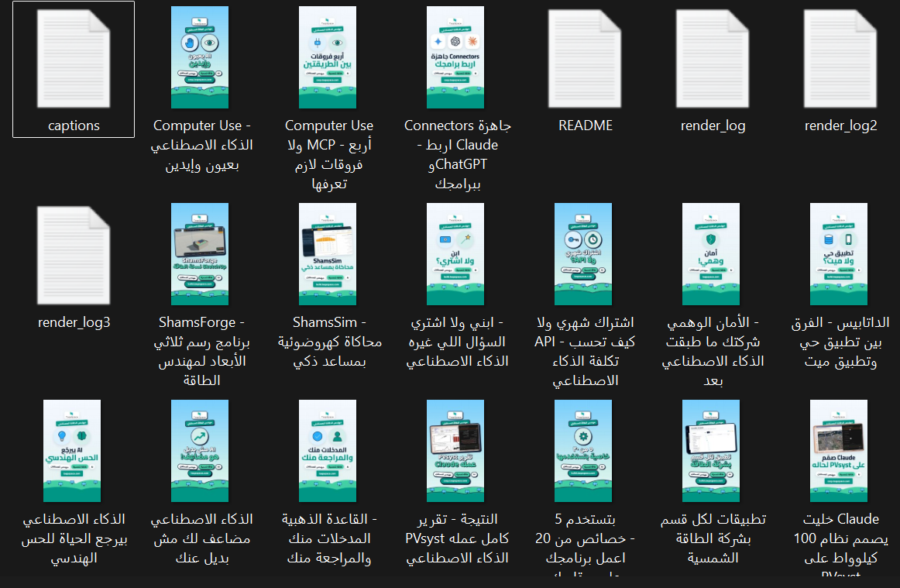Click the 'render_log3' file name text

(x=74, y=323)
